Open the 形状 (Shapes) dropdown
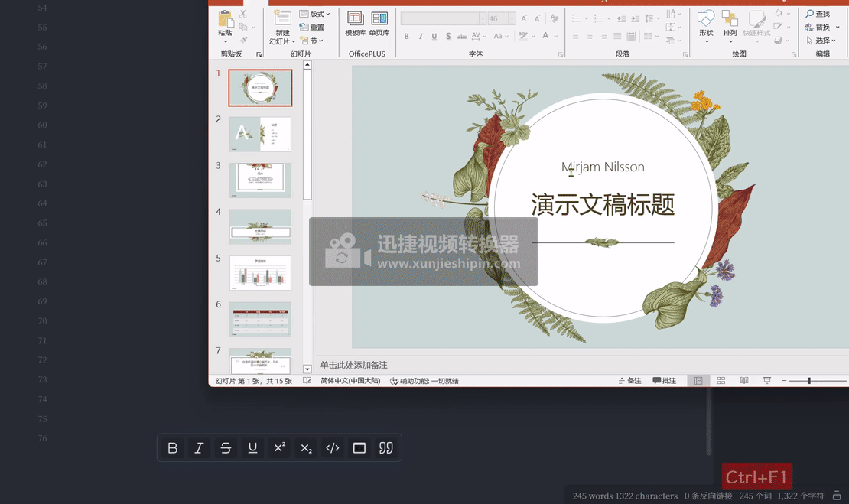 pos(705,31)
